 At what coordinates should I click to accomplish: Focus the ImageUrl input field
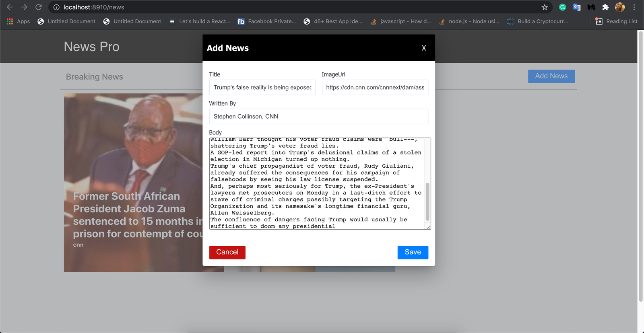click(x=375, y=87)
